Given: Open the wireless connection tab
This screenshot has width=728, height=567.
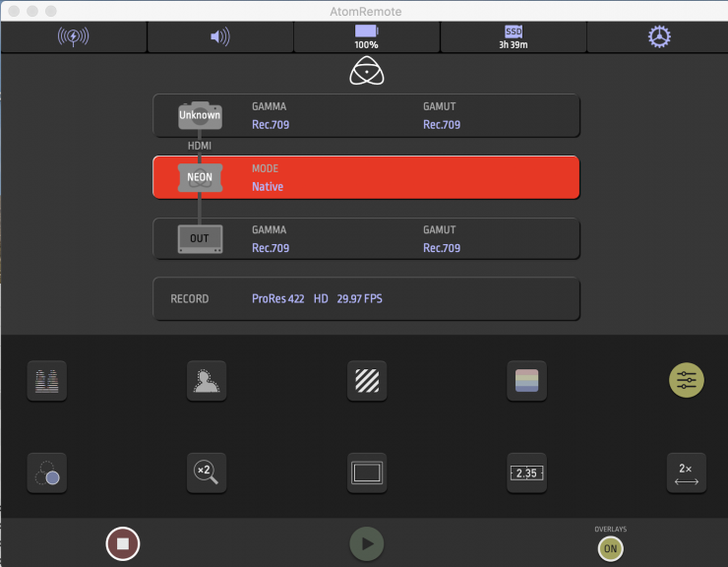Looking at the screenshot, I should pyautogui.click(x=74, y=37).
